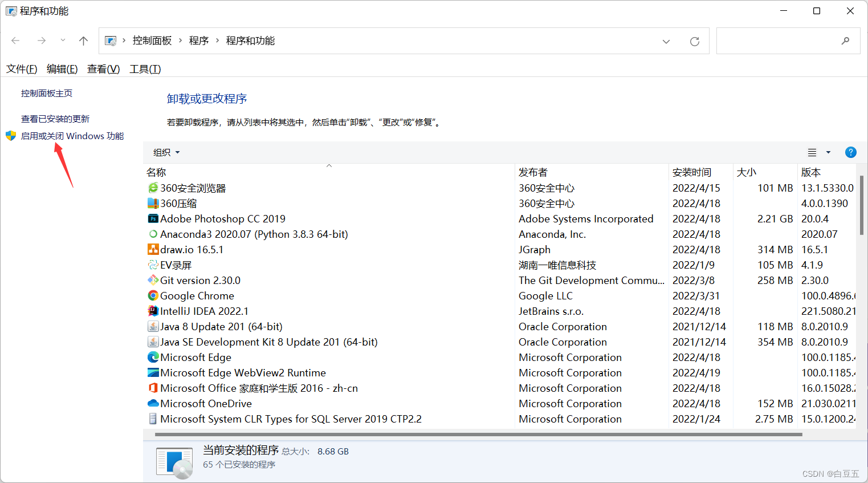Click 程序和功能 in the breadcrumb

click(250, 40)
